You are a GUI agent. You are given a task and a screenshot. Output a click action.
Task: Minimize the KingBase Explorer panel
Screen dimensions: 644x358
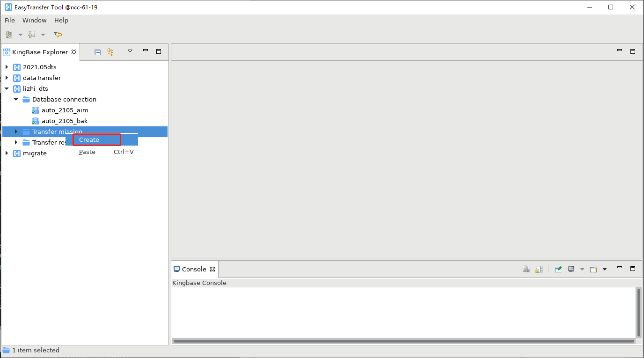146,51
